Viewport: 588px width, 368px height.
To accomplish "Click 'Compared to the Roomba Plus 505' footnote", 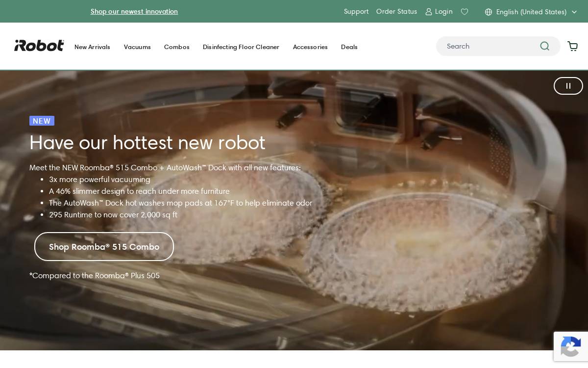I will [95, 276].
